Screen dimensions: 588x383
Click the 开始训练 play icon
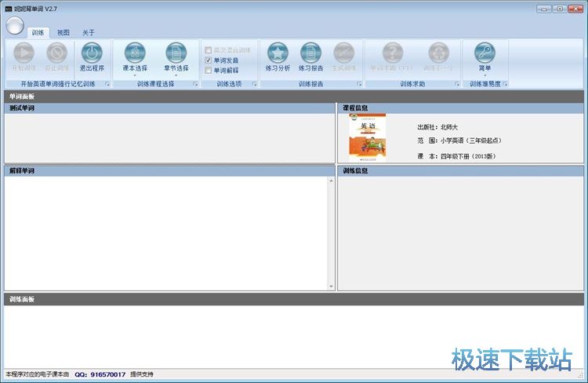(x=24, y=53)
